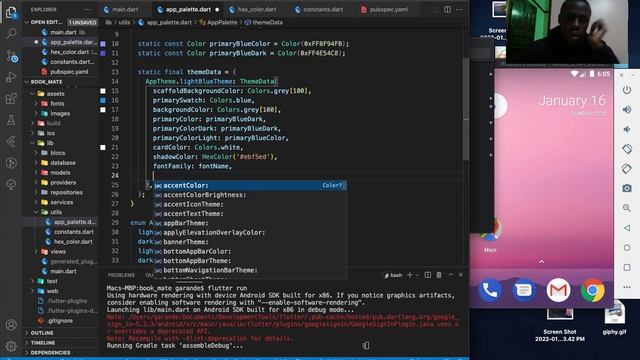Viewport: 640px width, 360px height.
Task: Click the primaryBlueColor color swatch in gutter
Action: (x=103, y=44)
